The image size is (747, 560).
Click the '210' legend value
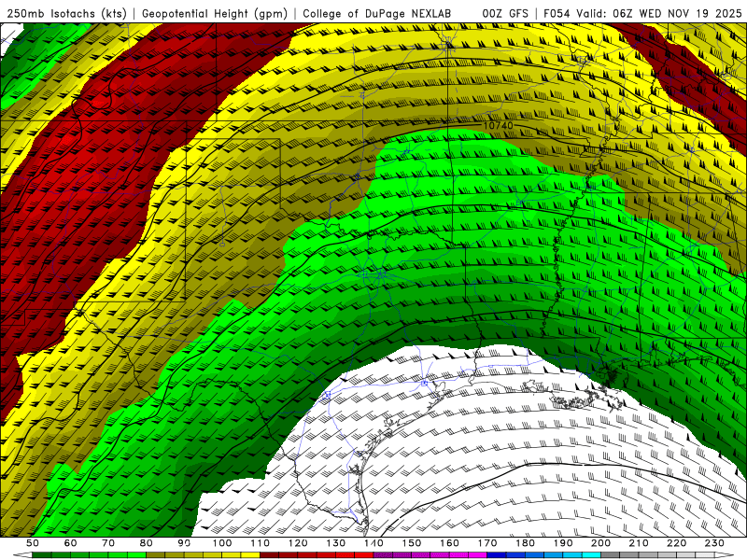pyautogui.click(x=639, y=543)
